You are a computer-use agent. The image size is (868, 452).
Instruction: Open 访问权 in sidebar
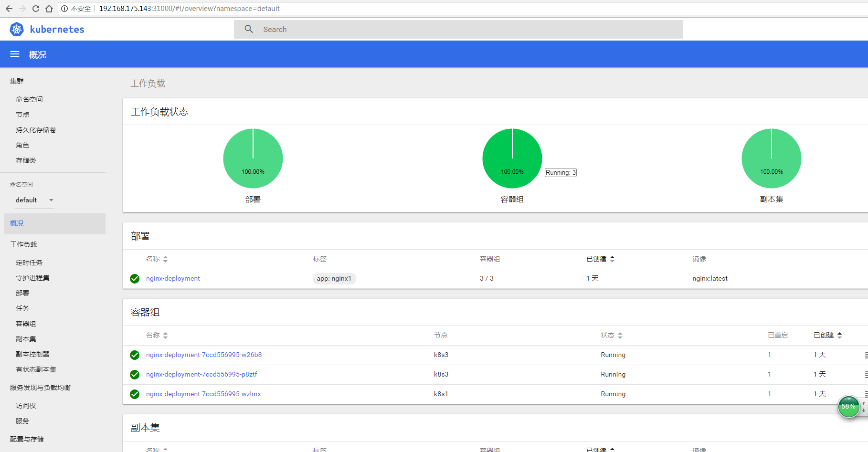tap(26, 406)
